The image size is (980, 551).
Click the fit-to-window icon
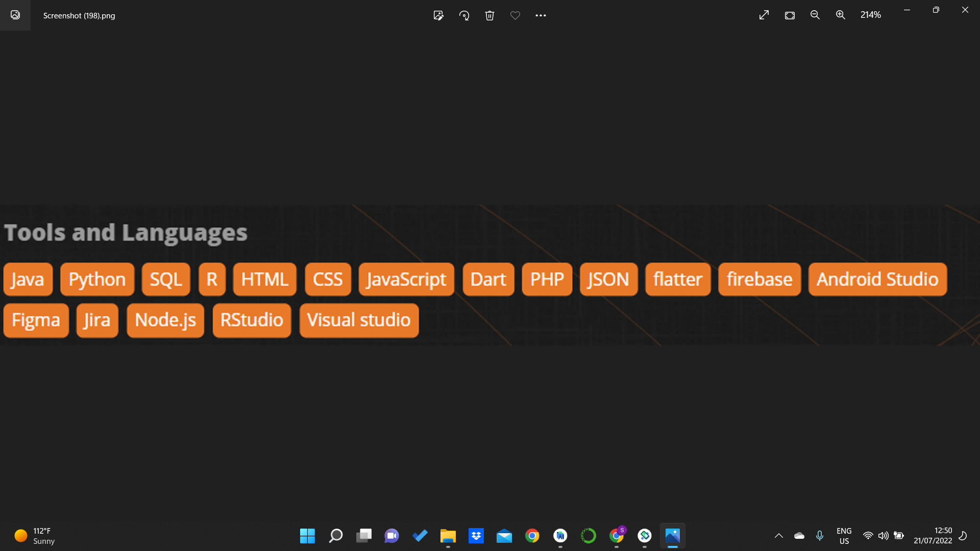[x=790, y=15]
